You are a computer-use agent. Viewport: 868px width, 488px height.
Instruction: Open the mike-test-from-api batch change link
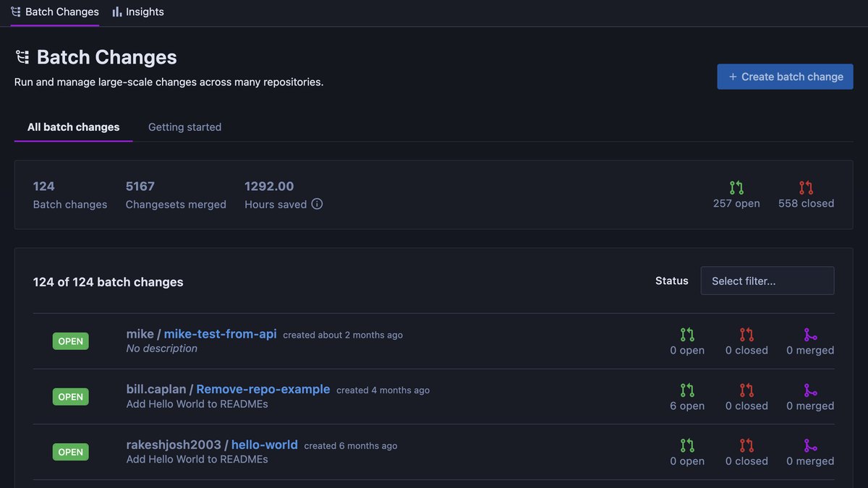(221, 334)
